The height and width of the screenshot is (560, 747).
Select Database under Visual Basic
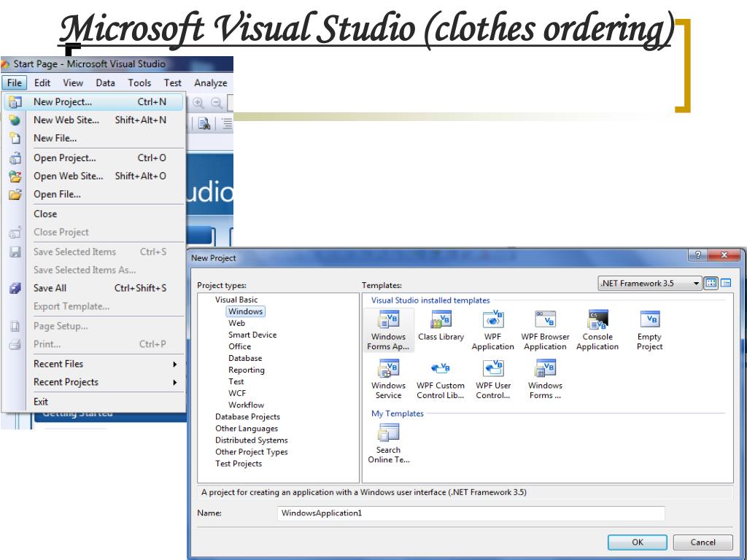(x=245, y=358)
